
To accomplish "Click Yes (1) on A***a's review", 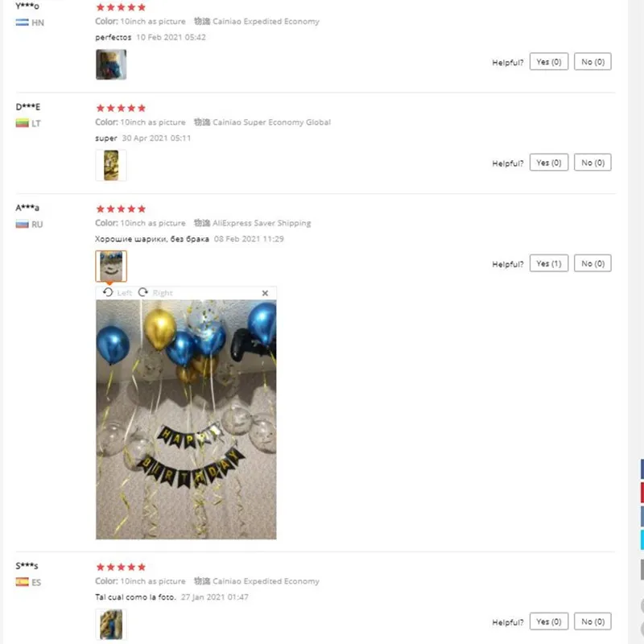I will 549,263.
